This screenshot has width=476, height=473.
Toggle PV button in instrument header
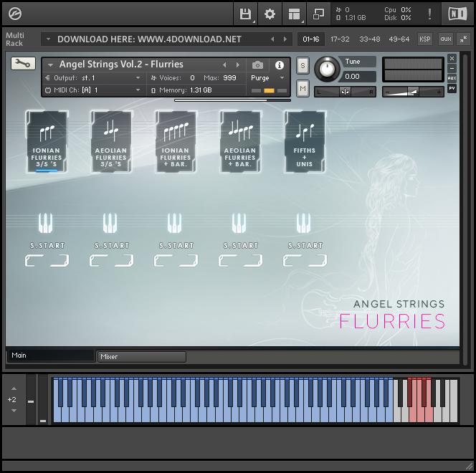pos(452,88)
